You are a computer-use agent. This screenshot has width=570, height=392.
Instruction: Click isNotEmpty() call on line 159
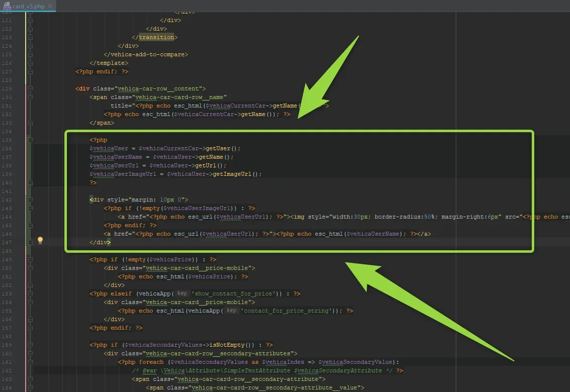[232, 345]
